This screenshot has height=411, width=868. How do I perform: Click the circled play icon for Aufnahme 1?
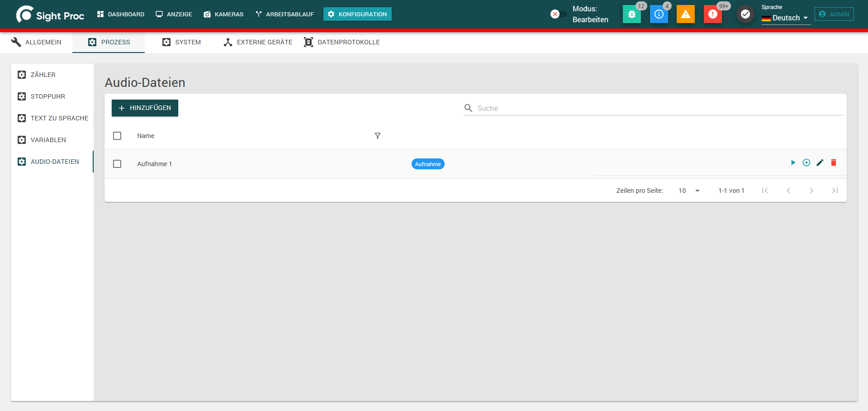[x=806, y=162]
